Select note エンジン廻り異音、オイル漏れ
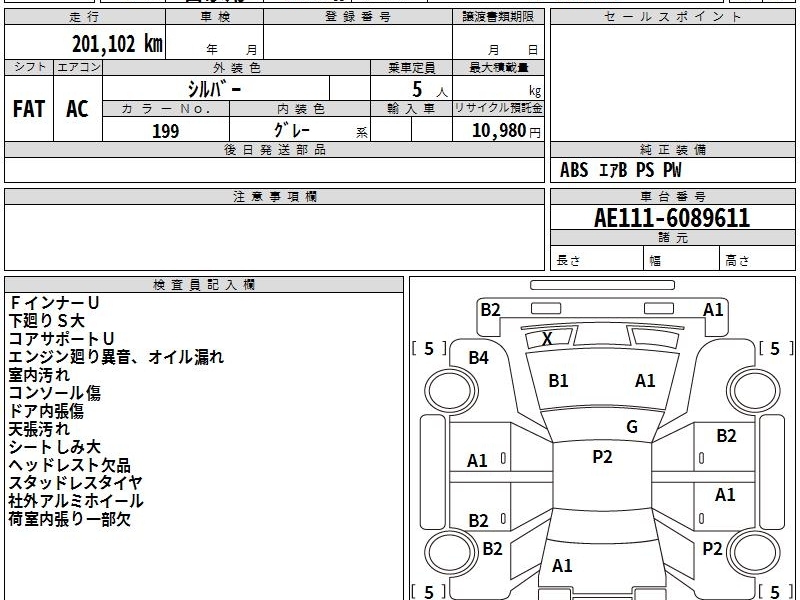The height and width of the screenshot is (600, 800). (x=116, y=357)
